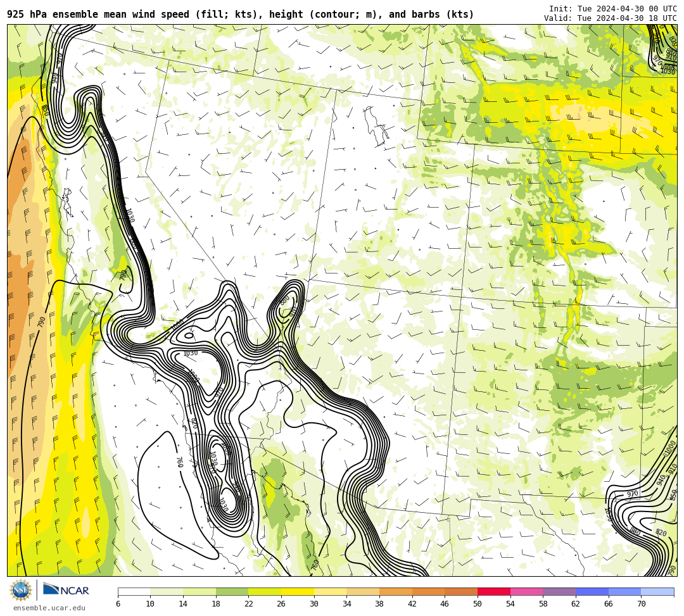Viewport: 684px width, 616px height.
Task: Click the orange 42–46 kts color swatch
Action: pos(428,591)
